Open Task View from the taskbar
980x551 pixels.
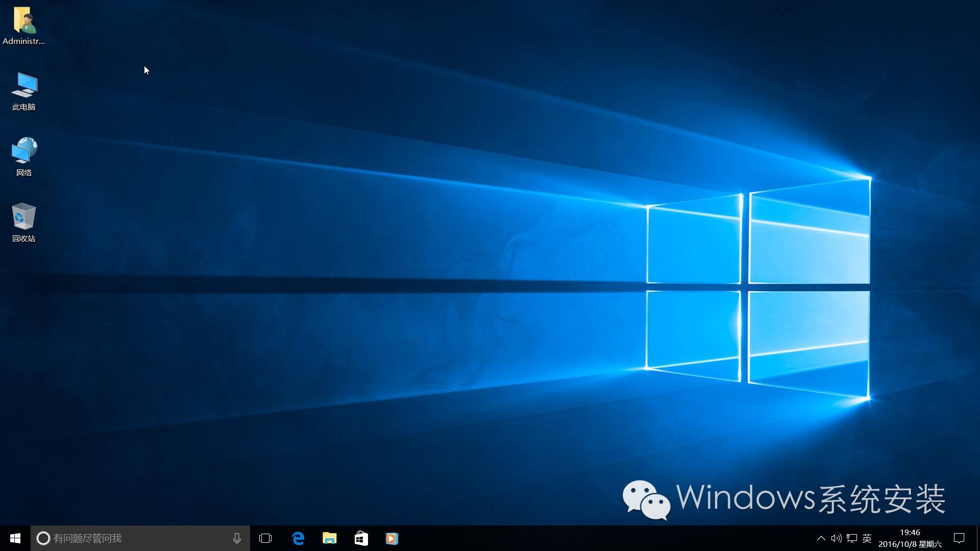[265, 538]
